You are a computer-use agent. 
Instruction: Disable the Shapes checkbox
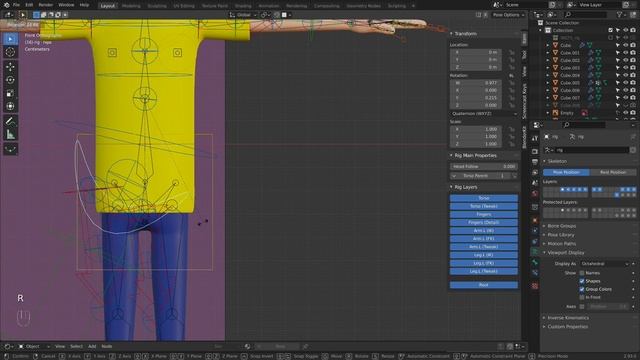[x=582, y=281]
